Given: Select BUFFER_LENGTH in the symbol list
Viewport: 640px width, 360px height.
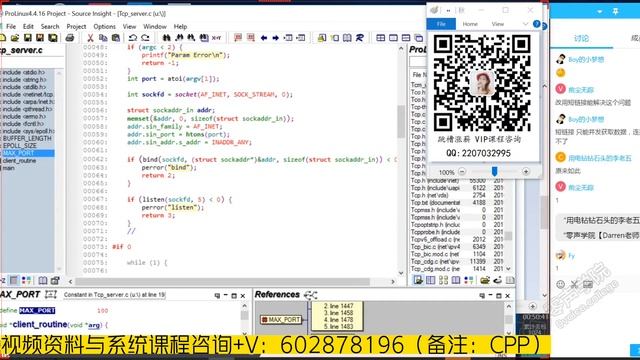Looking at the screenshot, I should pos(28,138).
